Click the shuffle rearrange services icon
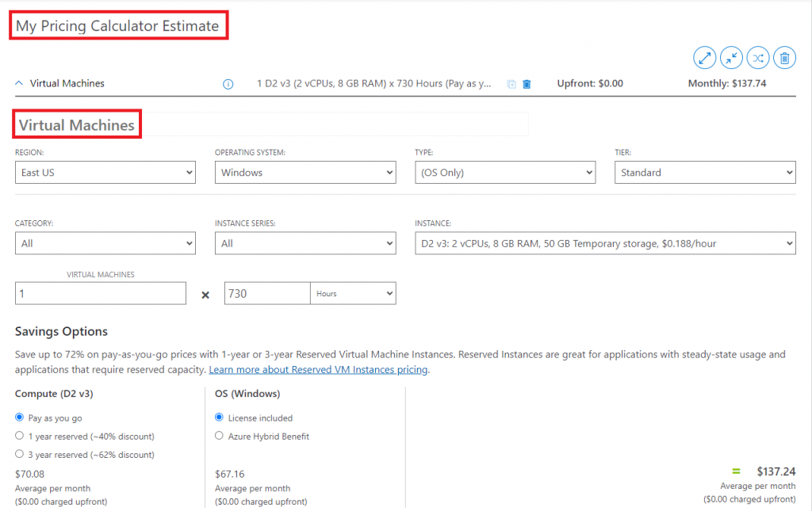The width and height of the screenshot is (812, 511). [757, 58]
